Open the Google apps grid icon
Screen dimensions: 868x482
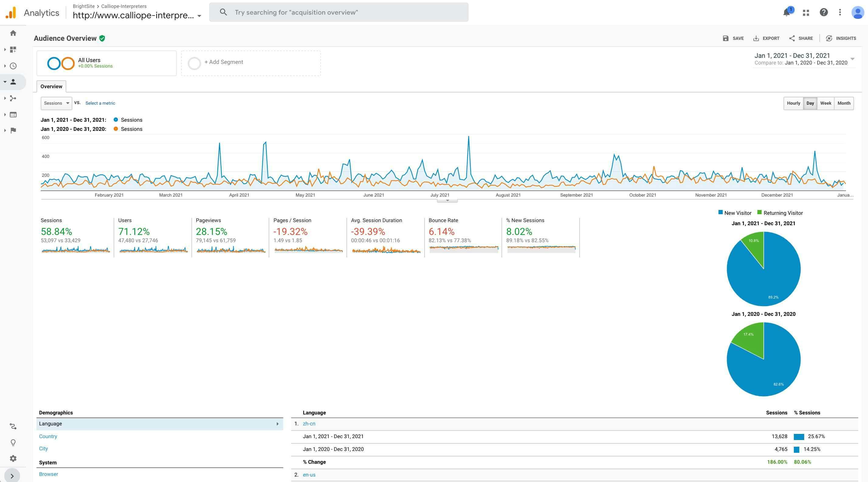(806, 12)
